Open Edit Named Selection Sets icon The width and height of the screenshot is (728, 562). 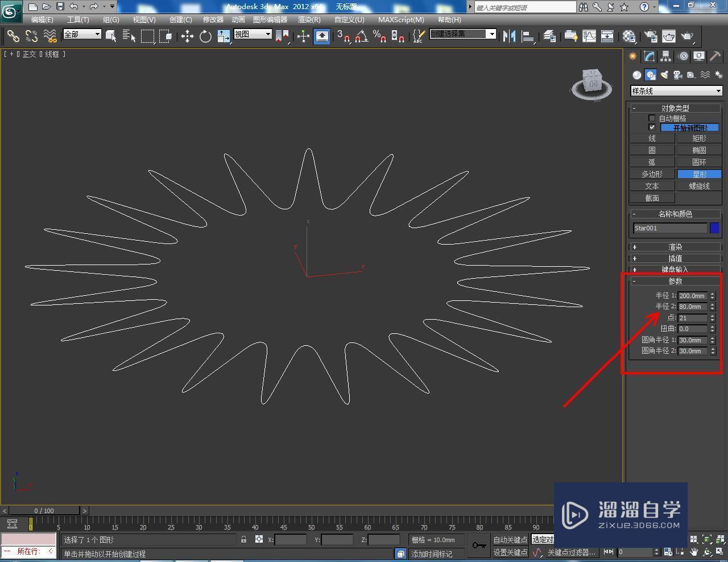point(418,36)
